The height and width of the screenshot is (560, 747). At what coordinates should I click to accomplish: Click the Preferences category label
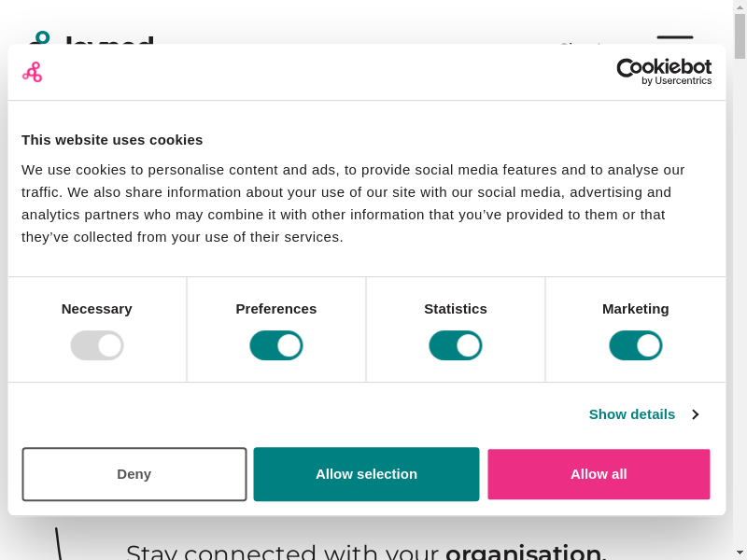276,309
